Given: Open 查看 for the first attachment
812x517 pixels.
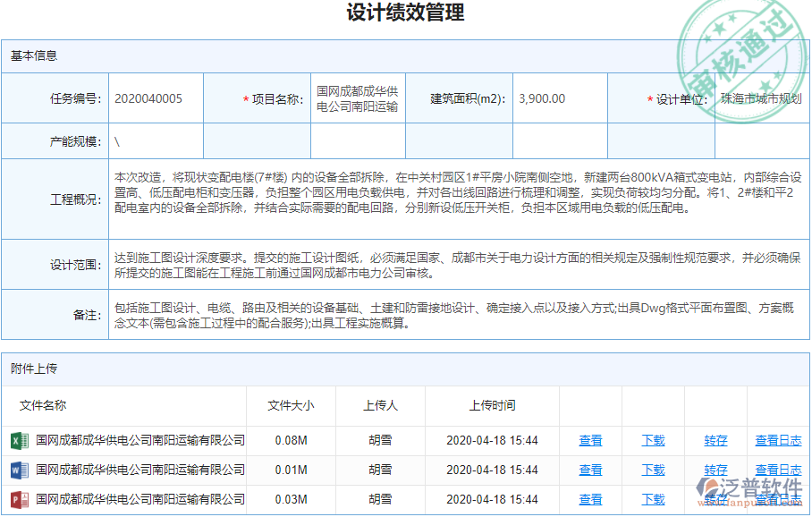Looking at the screenshot, I should 590,440.
